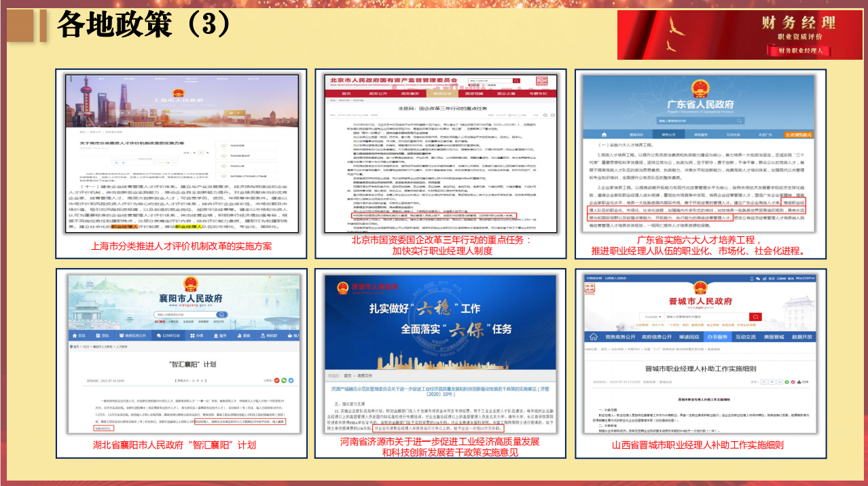This screenshot has width=868, height=486.
Task: Click the green WeChat share icon on Xiangyang article
Action: point(284,380)
